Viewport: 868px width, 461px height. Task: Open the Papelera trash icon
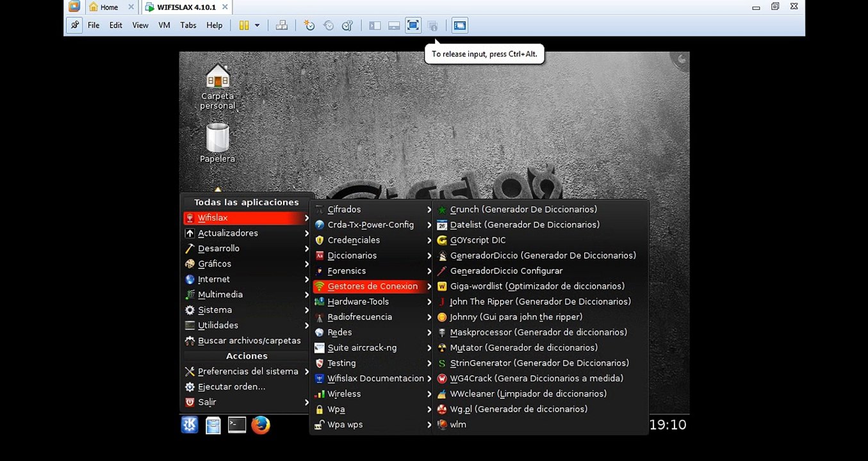click(218, 142)
